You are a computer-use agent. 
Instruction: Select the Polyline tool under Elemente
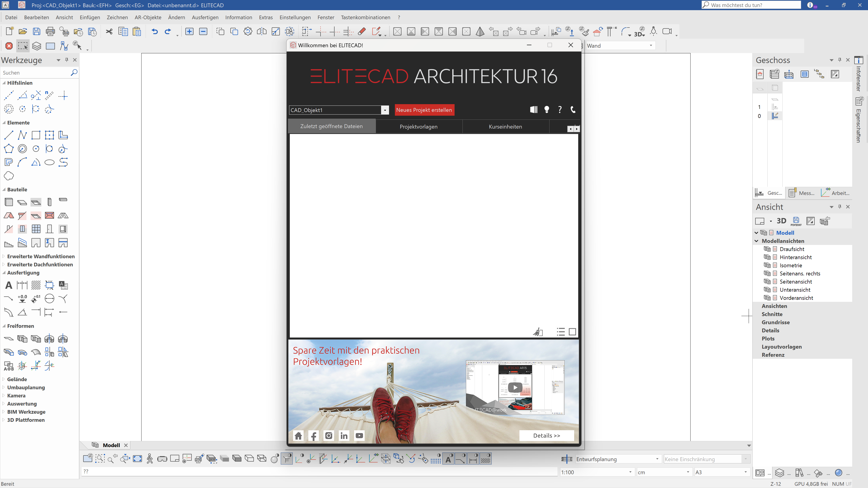click(x=22, y=135)
